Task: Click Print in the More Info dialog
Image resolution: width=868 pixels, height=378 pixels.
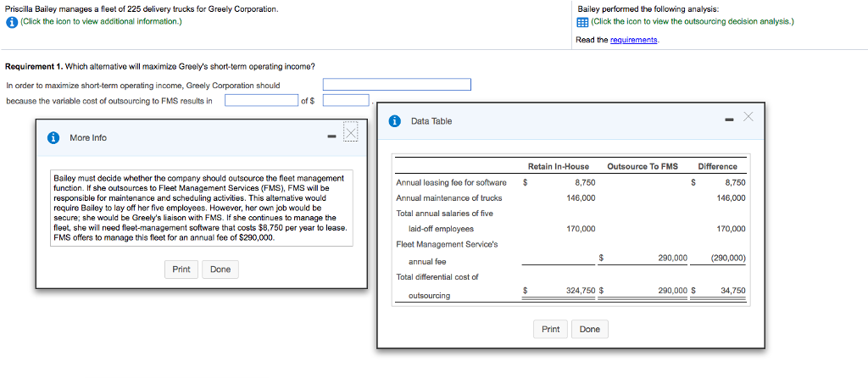Action: 181,270
